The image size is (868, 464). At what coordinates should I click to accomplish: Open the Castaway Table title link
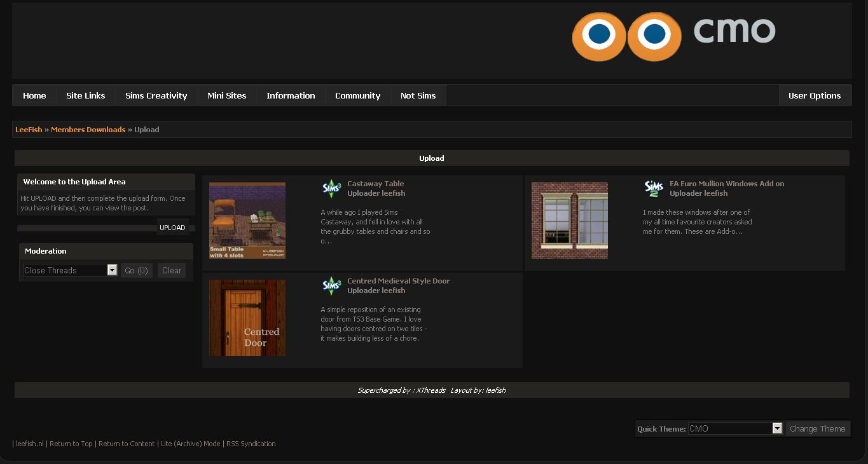(x=375, y=184)
